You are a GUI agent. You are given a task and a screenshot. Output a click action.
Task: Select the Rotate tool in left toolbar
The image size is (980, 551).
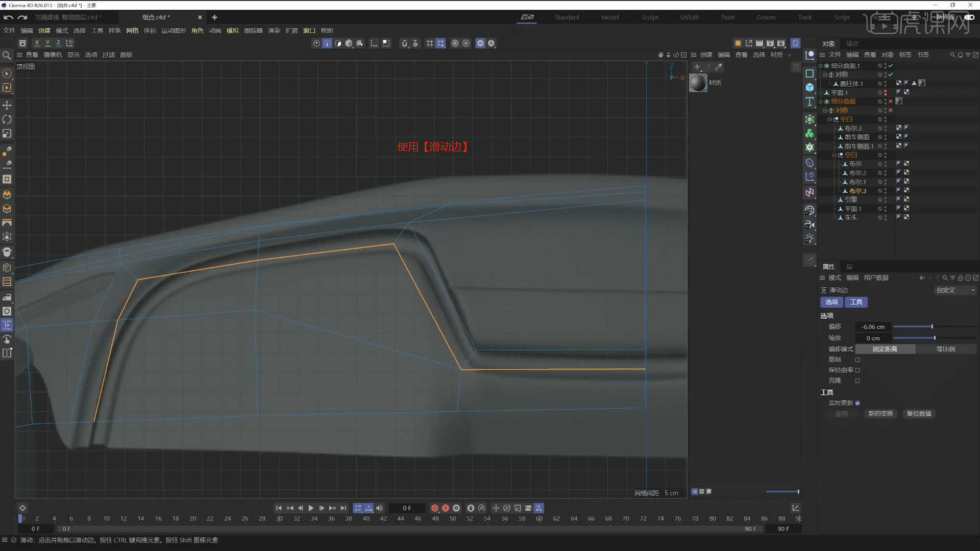coord(7,119)
